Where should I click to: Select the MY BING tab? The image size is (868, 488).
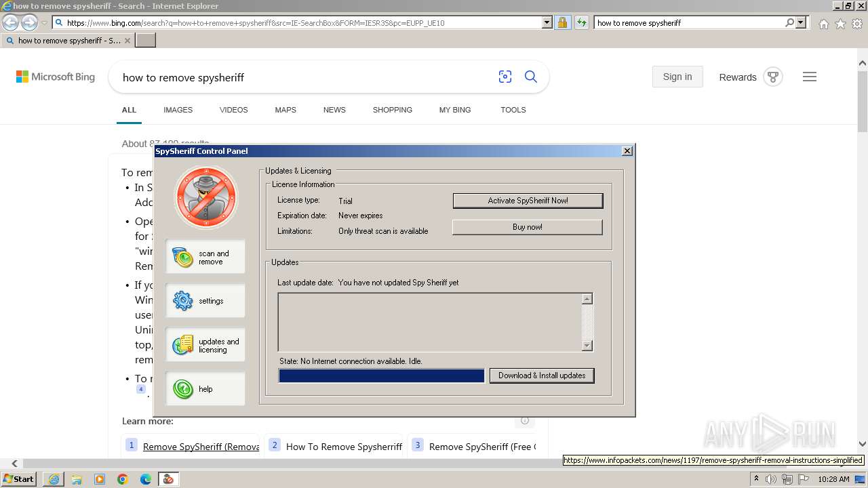click(455, 110)
